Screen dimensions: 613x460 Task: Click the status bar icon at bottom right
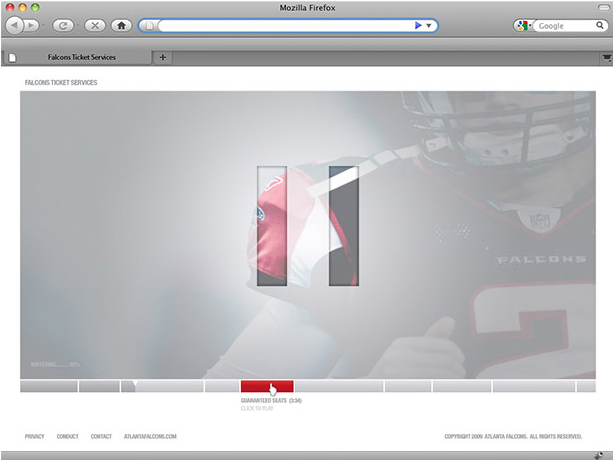click(x=599, y=455)
